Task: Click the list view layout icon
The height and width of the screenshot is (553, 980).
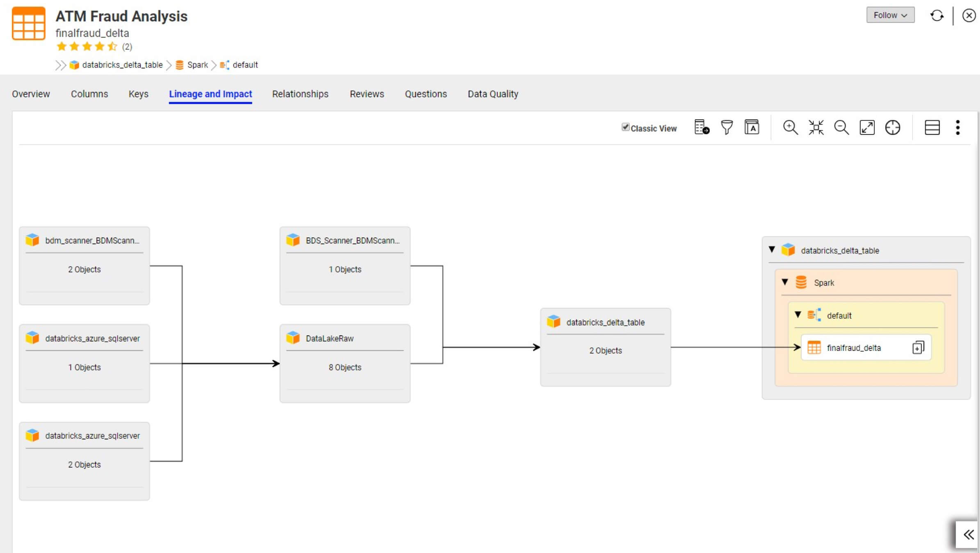Action: 932,127
